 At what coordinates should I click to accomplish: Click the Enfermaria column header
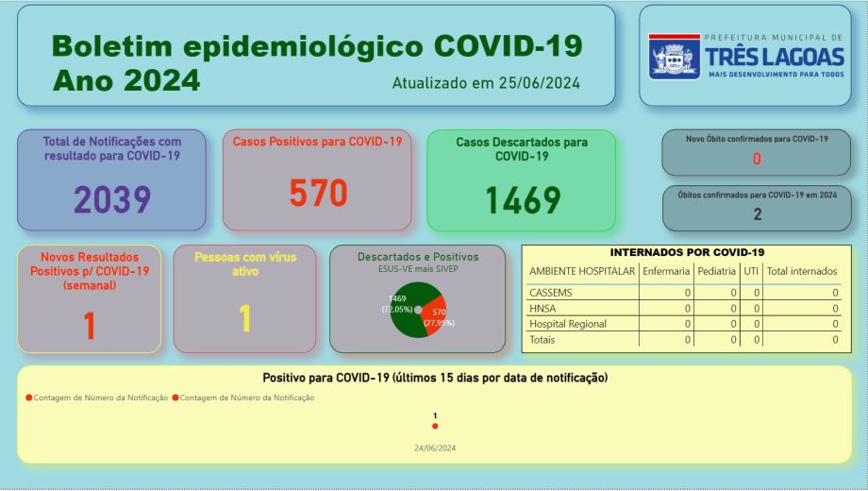(666, 271)
